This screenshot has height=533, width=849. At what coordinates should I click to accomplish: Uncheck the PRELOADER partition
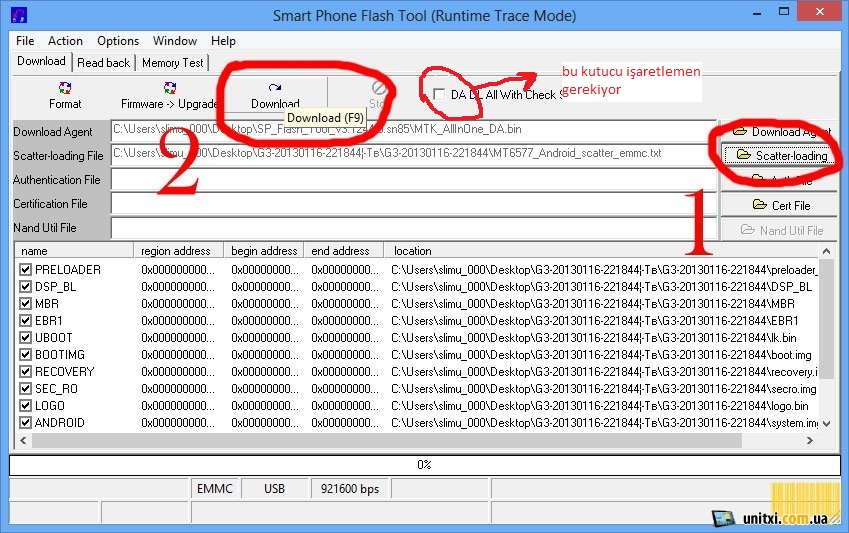click(x=25, y=269)
